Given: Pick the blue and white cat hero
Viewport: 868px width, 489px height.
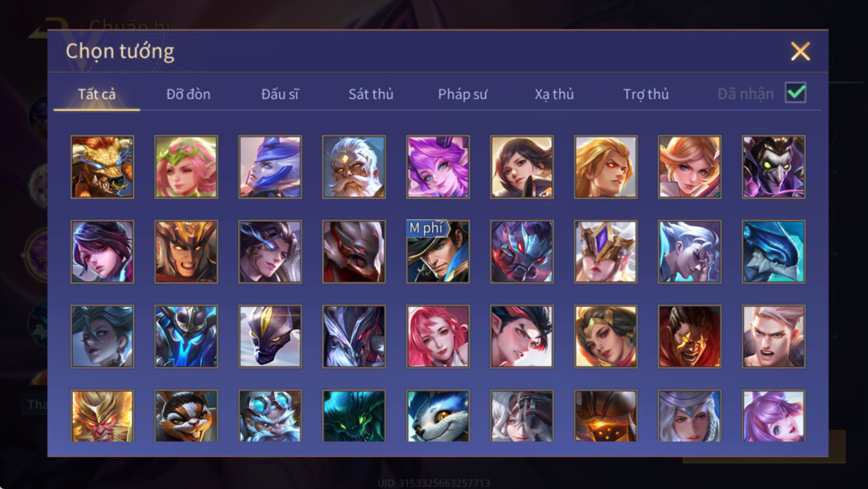Looking at the screenshot, I should tap(438, 416).
